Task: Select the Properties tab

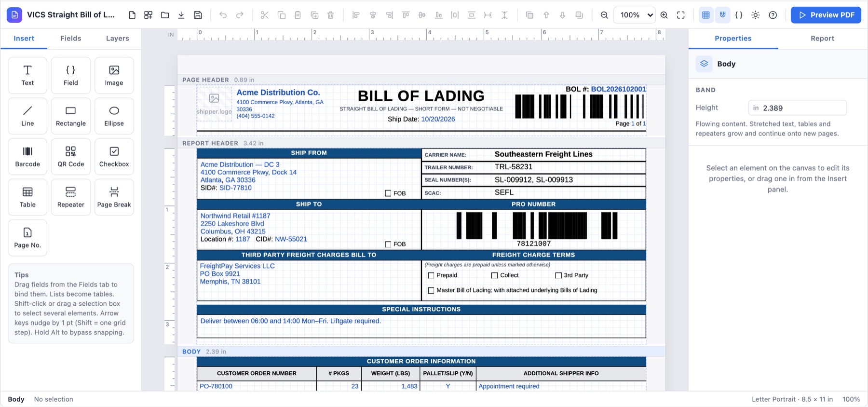Action: (x=733, y=39)
